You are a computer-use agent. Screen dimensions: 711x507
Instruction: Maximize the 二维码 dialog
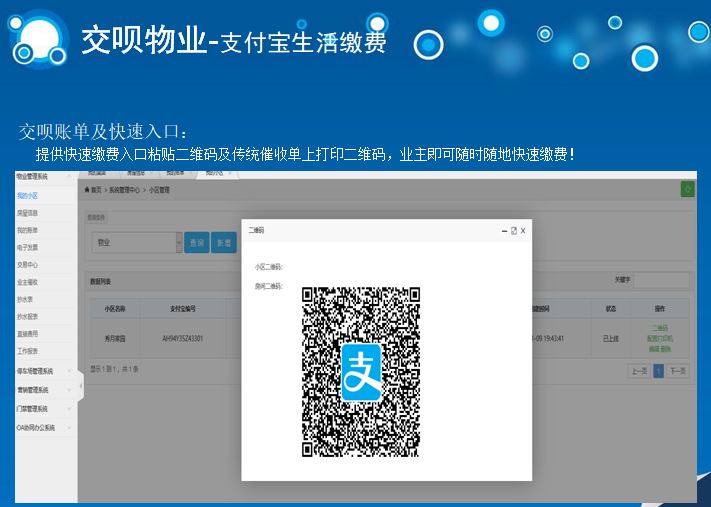point(513,231)
